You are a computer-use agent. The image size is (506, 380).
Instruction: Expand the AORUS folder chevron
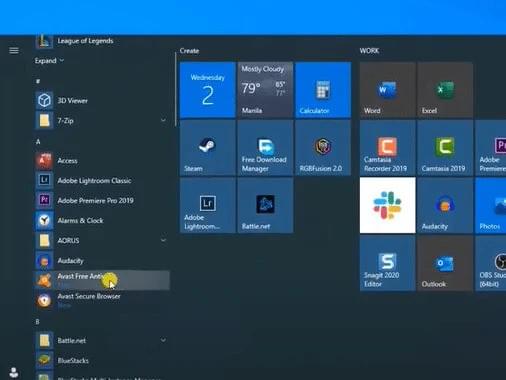pyautogui.click(x=163, y=240)
